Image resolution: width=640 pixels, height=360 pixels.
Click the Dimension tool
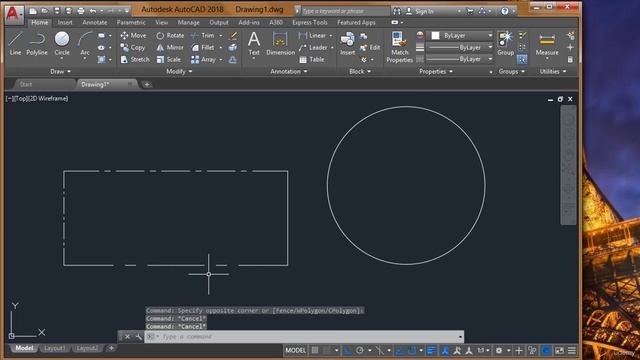click(280, 43)
